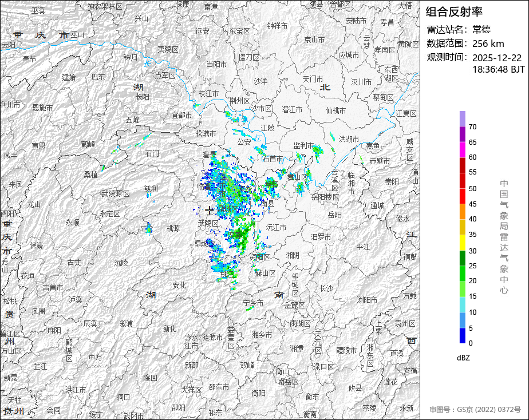Image resolution: width=529 pixels, height=420 pixels.
Task: Click the 隆回 label on the map
Action: (150, 378)
